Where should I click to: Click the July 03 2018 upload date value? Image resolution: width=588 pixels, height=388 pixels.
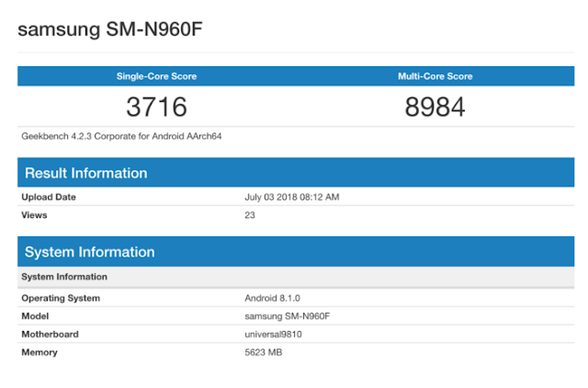coord(292,197)
